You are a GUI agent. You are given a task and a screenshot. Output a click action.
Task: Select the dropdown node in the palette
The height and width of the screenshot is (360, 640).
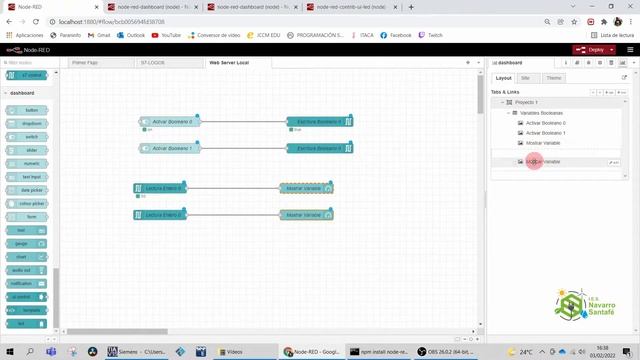[27, 124]
